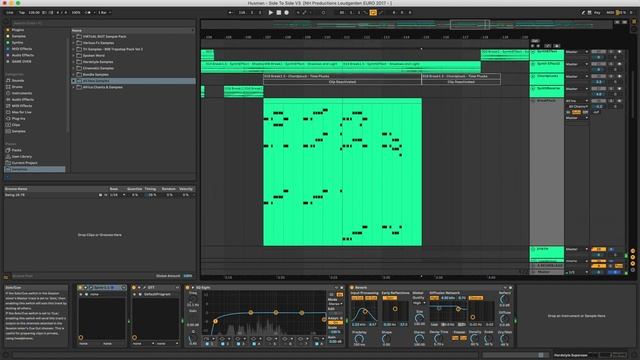This screenshot has height=360, width=640.
Task: Toggle the OTT device activator
Action: point(134,288)
